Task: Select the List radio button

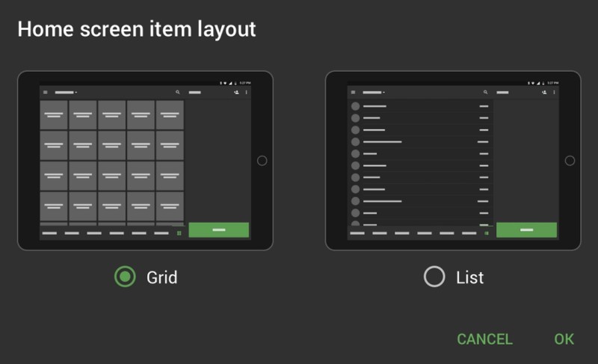Action: (x=434, y=277)
